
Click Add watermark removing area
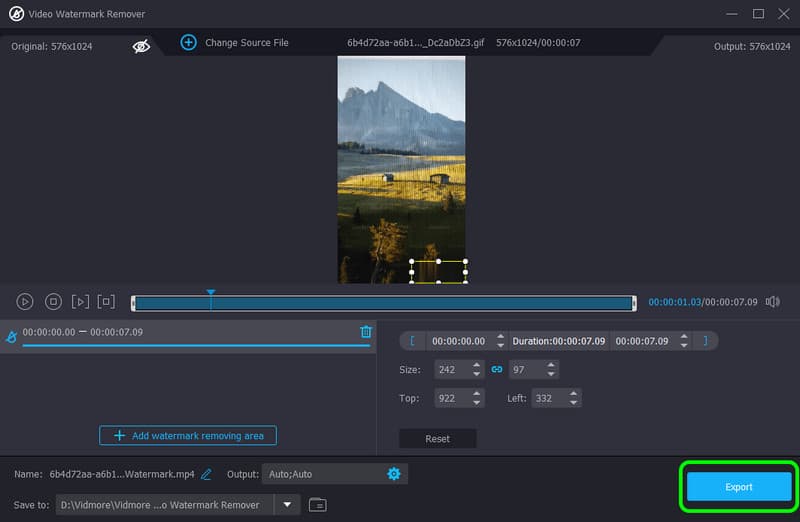tap(188, 436)
